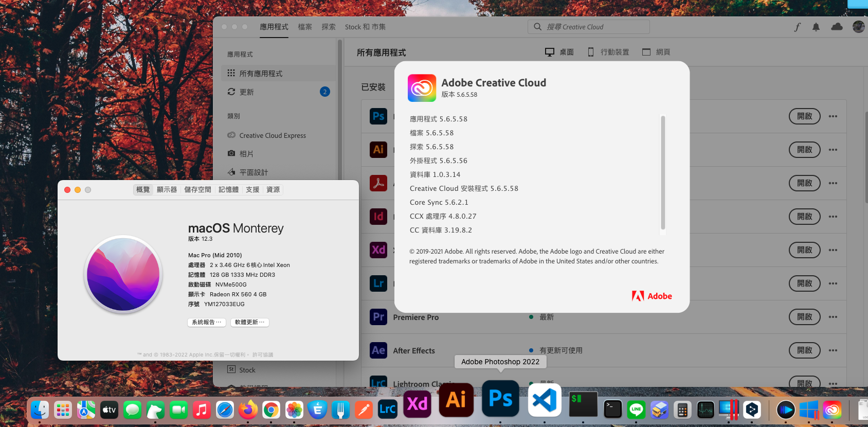Open Lightroom Classic Dock icon
This screenshot has width=868, height=427.
point(387,409)
